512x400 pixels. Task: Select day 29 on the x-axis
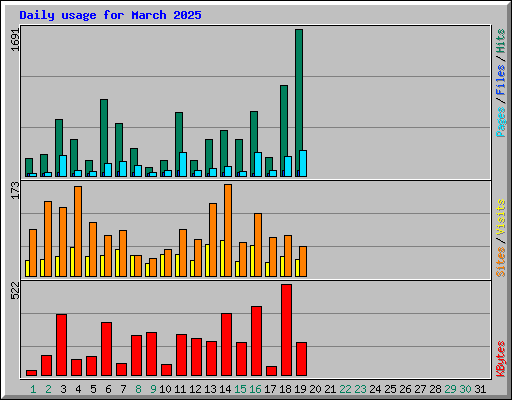450,389
